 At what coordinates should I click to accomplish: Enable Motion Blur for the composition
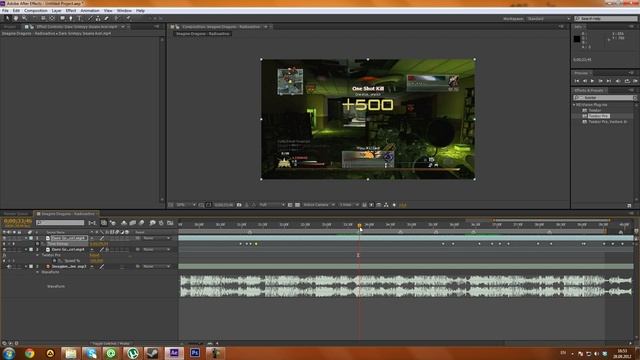click(x=142, y=223)
